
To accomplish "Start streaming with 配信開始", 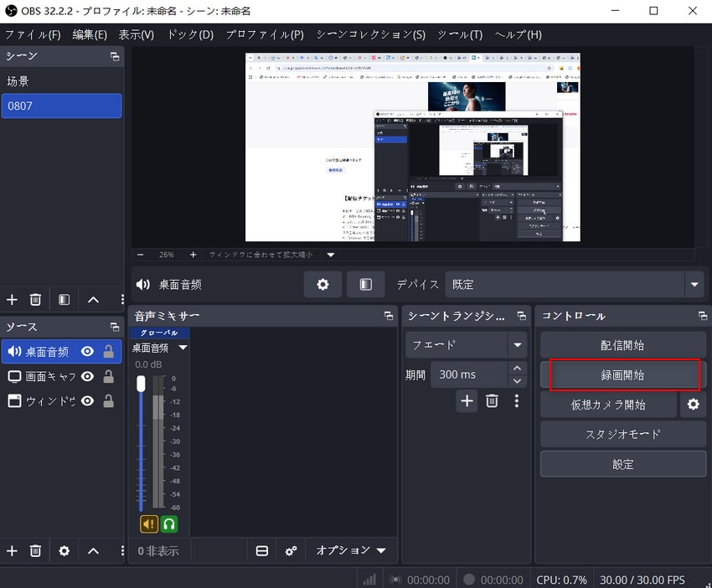I will coord(623,345).
